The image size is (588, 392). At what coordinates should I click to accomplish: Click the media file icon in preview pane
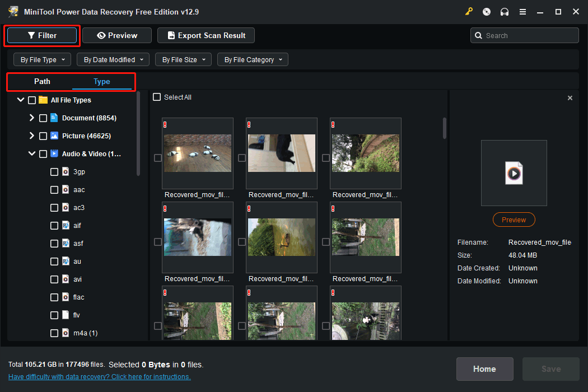(514, 173)
